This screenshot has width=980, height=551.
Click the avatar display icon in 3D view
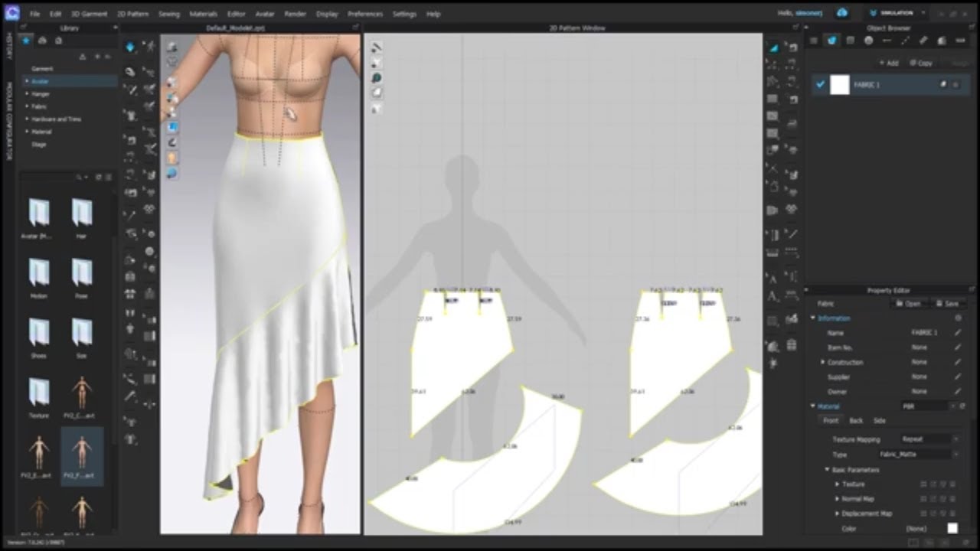172,158
